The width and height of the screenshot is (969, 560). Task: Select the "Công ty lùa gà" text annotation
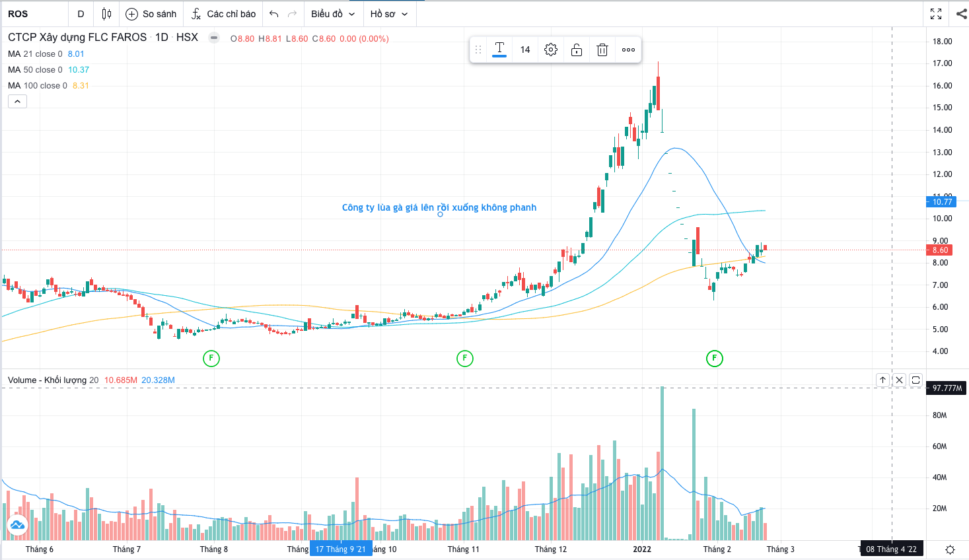click(439, 207)
